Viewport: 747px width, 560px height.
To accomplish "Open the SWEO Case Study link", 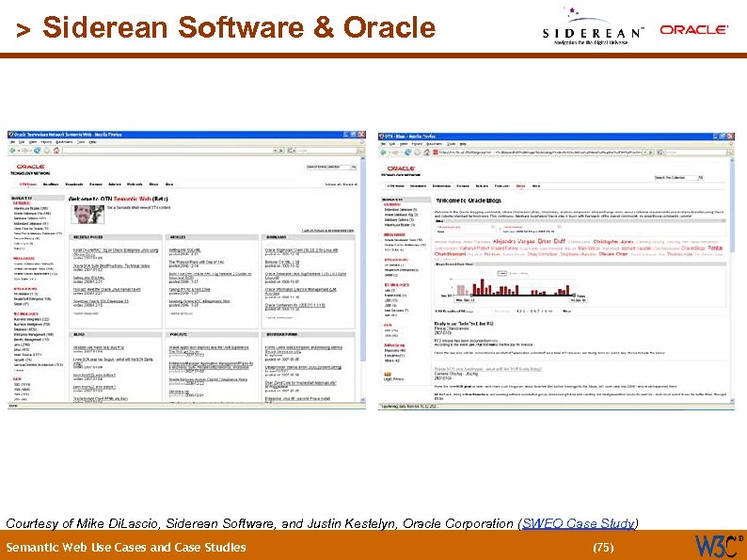I will point(579,523).
